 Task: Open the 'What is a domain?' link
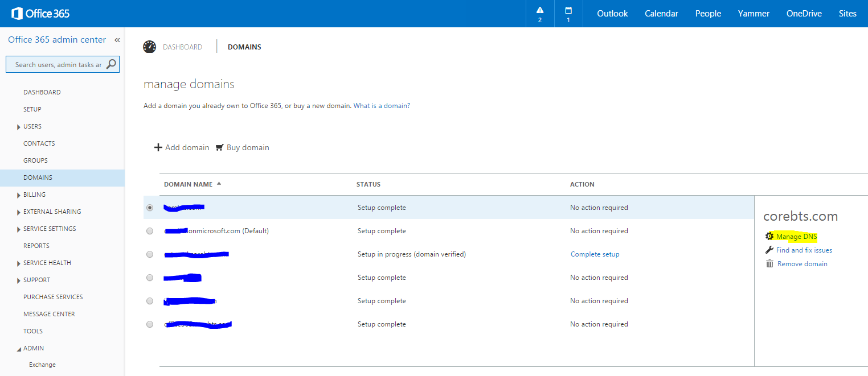click(x=382, y=106)
